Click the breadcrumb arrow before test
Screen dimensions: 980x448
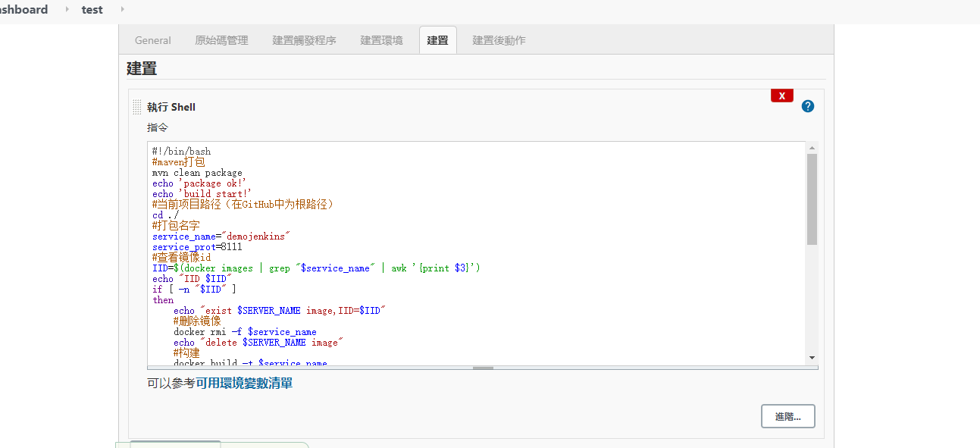click(67, 9)
